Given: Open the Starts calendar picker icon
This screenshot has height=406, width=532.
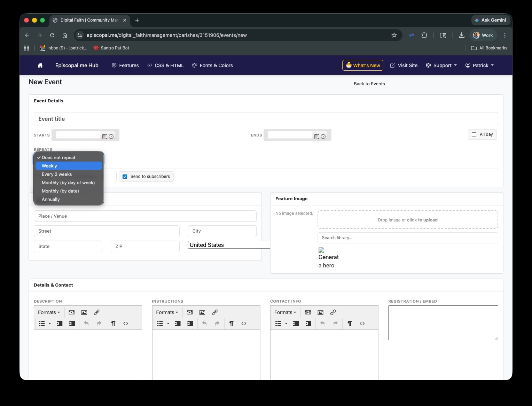Looking at the screenshot, I should point(105,136).
